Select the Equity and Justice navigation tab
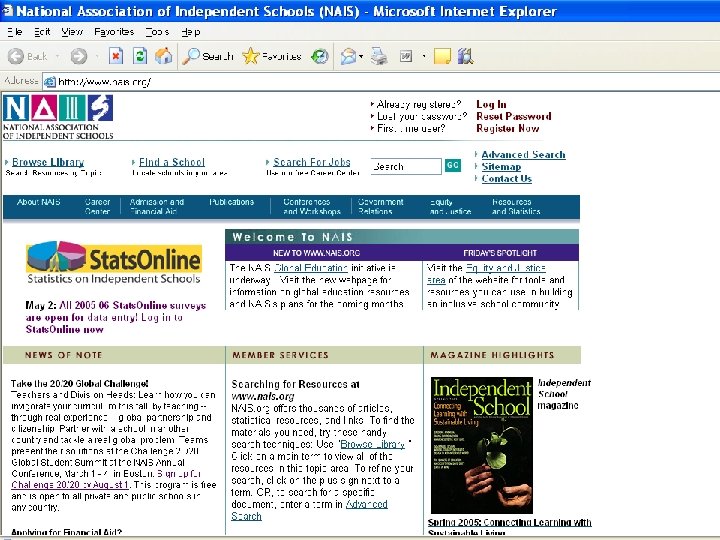Image resolution: width=720 pixels, height=540 pixels. pyautogui.click(x=450, y=207)
